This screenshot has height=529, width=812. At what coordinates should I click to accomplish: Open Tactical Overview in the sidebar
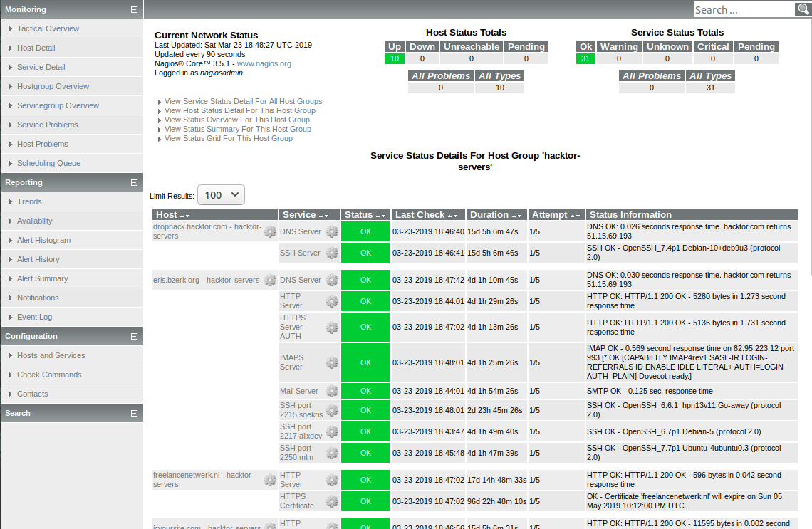48,28
